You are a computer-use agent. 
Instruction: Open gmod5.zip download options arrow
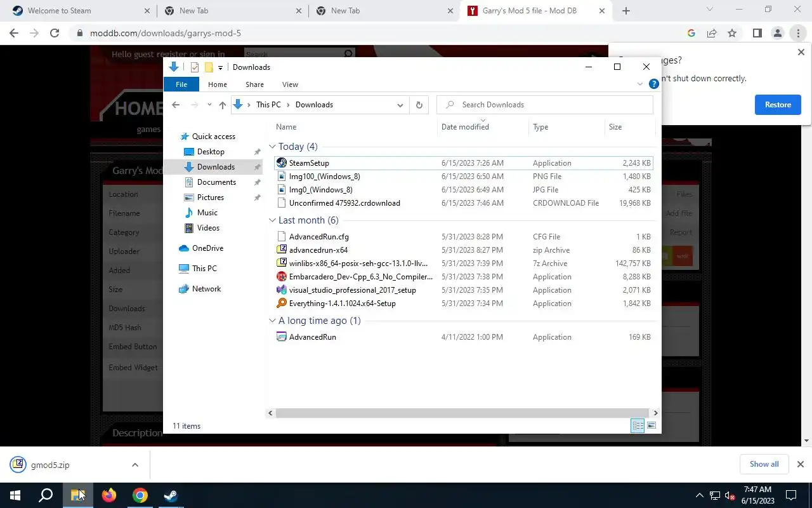pos(135,465)
